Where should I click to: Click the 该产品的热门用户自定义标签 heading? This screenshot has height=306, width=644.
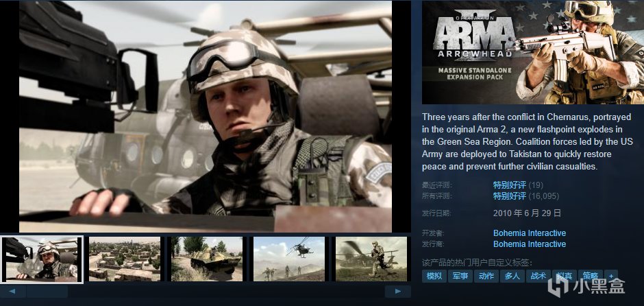[477, 263]
